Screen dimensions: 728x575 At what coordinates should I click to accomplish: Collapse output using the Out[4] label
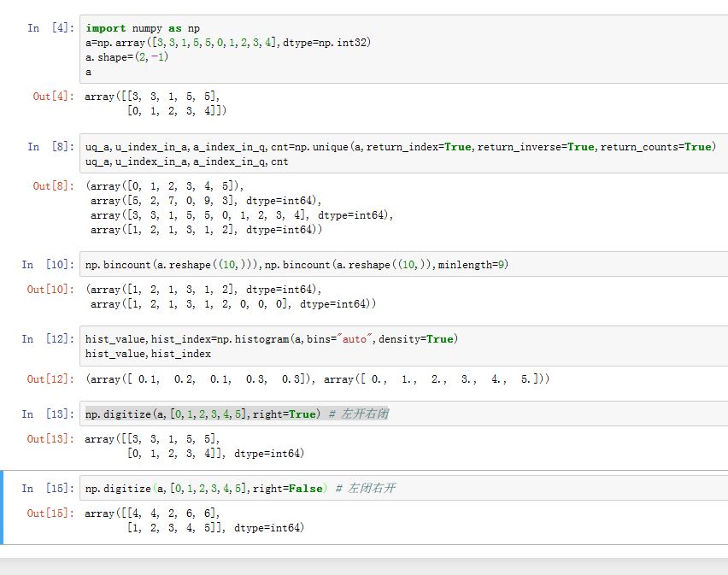53,97
